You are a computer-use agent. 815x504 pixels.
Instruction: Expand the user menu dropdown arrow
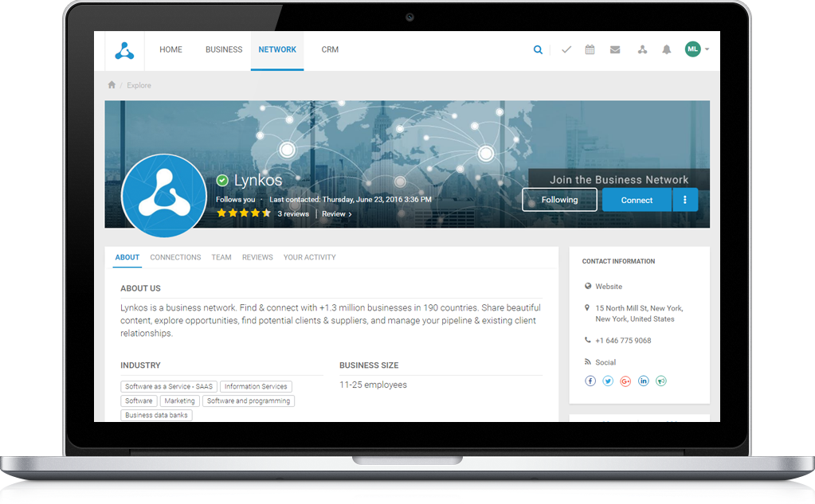(707, 49)
